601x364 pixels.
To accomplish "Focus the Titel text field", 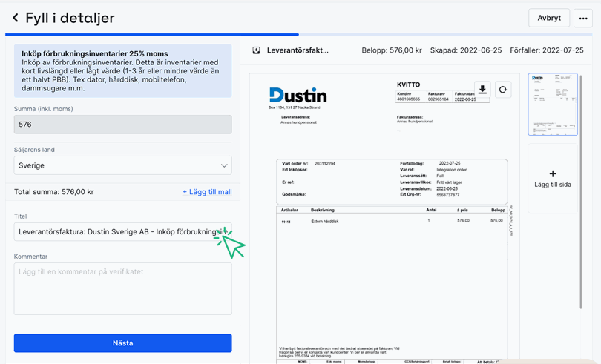I will (x=119, y=232).
